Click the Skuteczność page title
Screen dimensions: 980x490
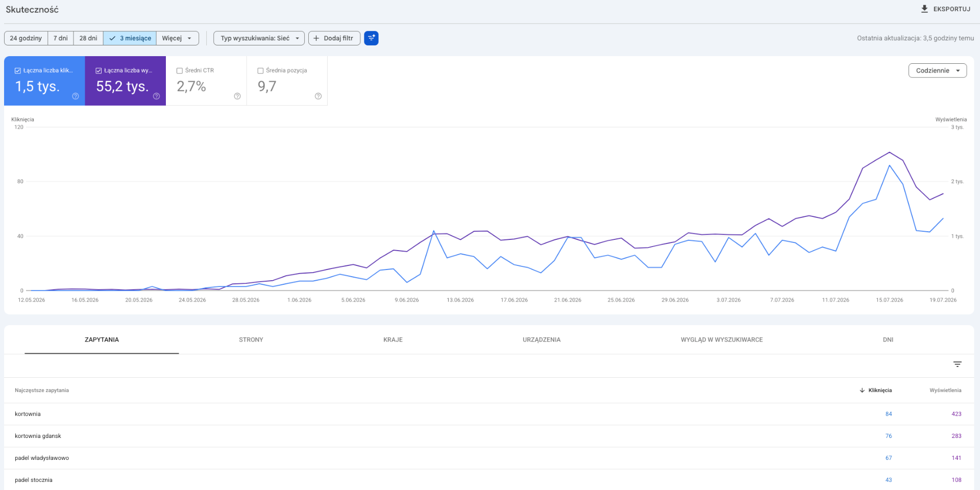(x=32, y=9)
